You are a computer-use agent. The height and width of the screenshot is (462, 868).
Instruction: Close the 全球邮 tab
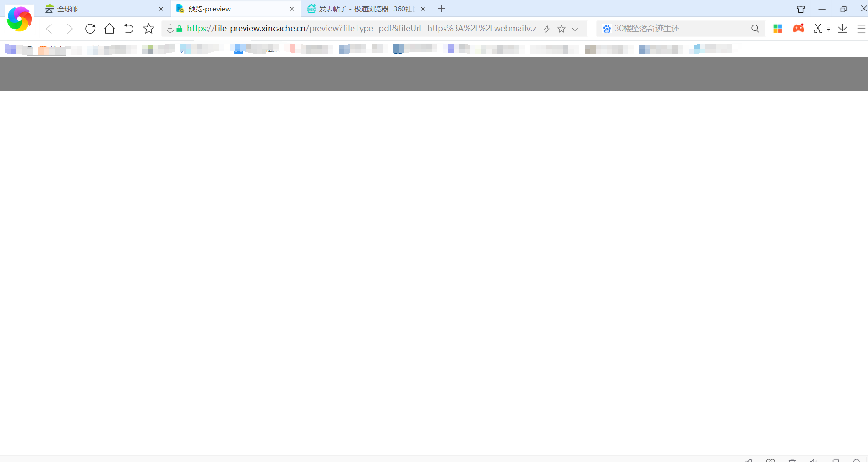pos(161,9)
